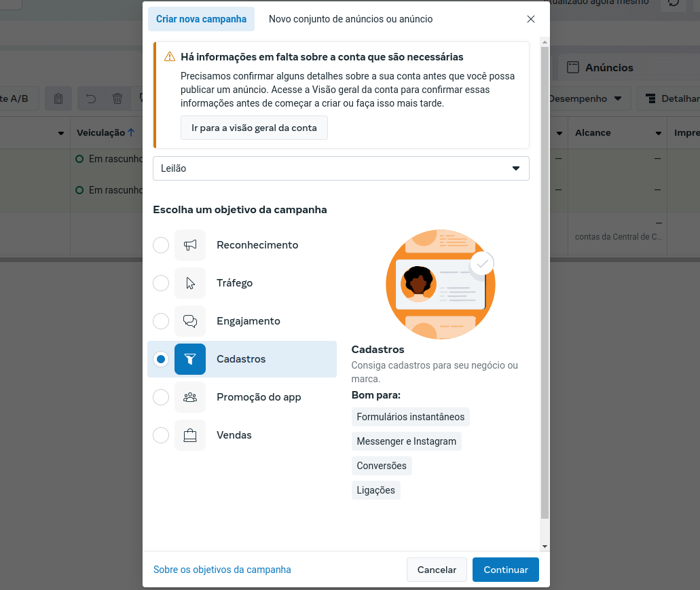Click the Continuar button

point(505,570)
